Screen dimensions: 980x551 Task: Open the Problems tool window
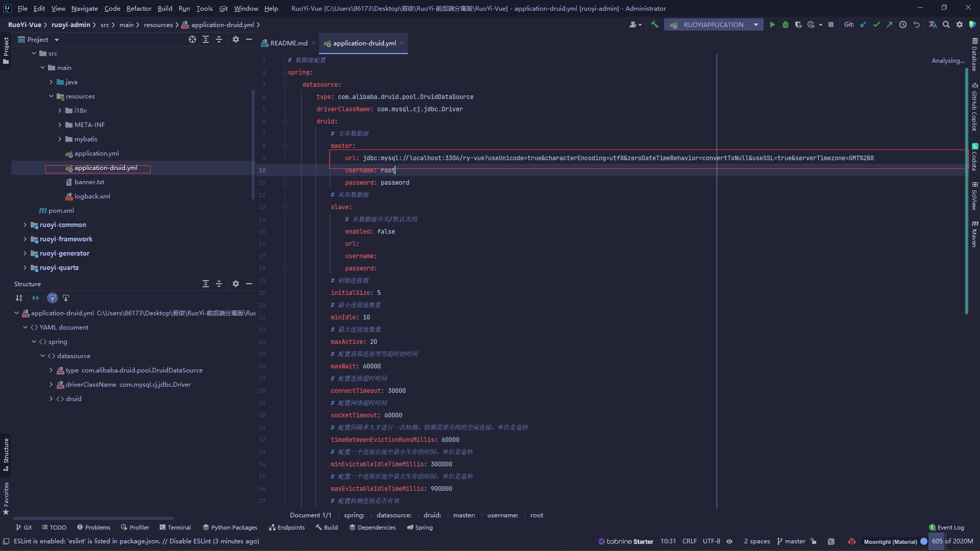pyautogui.click(x=94, y=527)
